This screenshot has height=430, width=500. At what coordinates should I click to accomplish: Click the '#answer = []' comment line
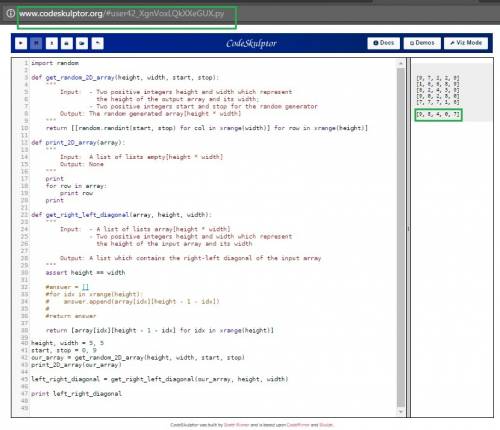67,287
